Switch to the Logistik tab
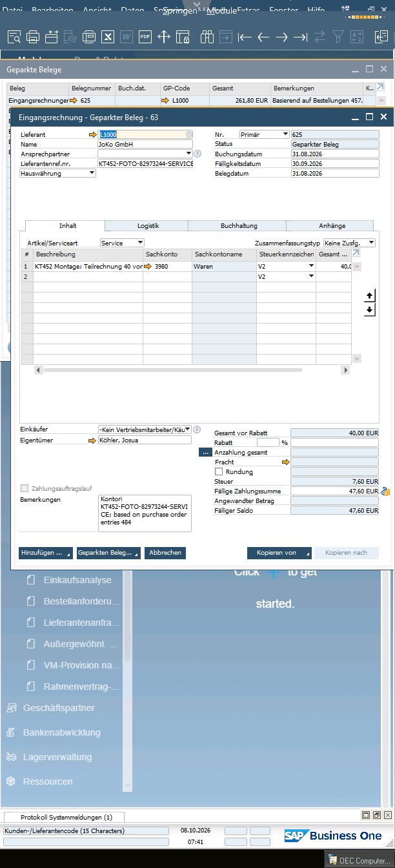The image size is (395, 868). pyautogui.click(x=148, y=226)
